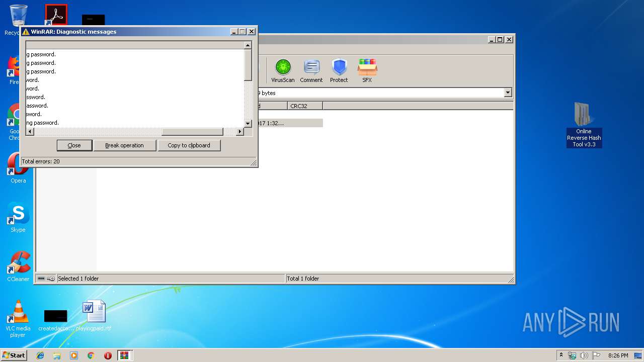Open Online Reverse Hash Tool v3.3 folder
Image resolution: width=644 pixels, height=362 pixels.
click(x=584, y=125)
